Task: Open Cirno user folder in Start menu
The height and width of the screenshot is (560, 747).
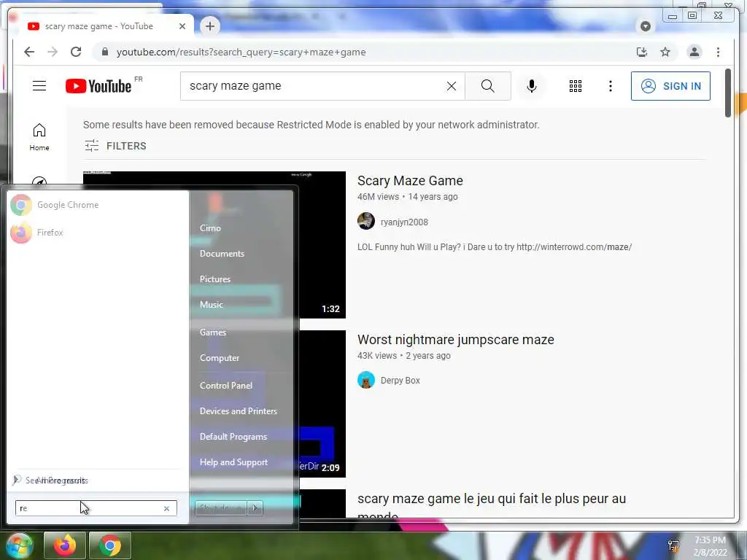Action: click(210, 228)
